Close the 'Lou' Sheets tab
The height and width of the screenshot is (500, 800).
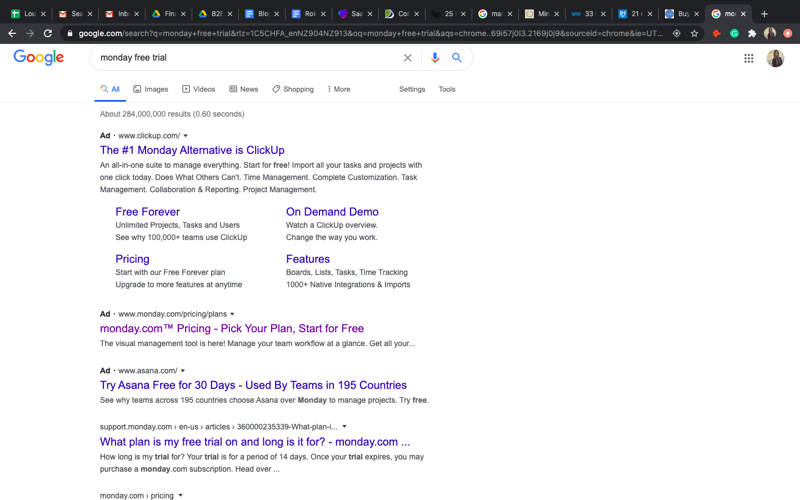43,14
